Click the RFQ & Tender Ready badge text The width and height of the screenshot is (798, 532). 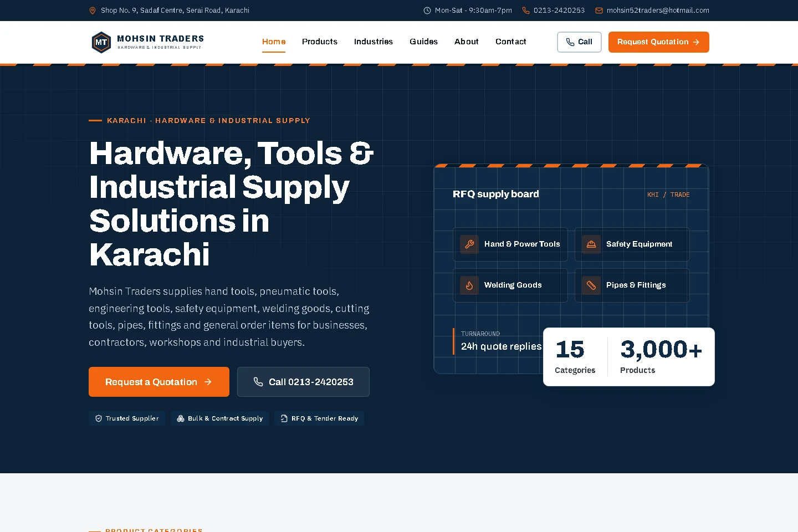click(x=325, y=418)
